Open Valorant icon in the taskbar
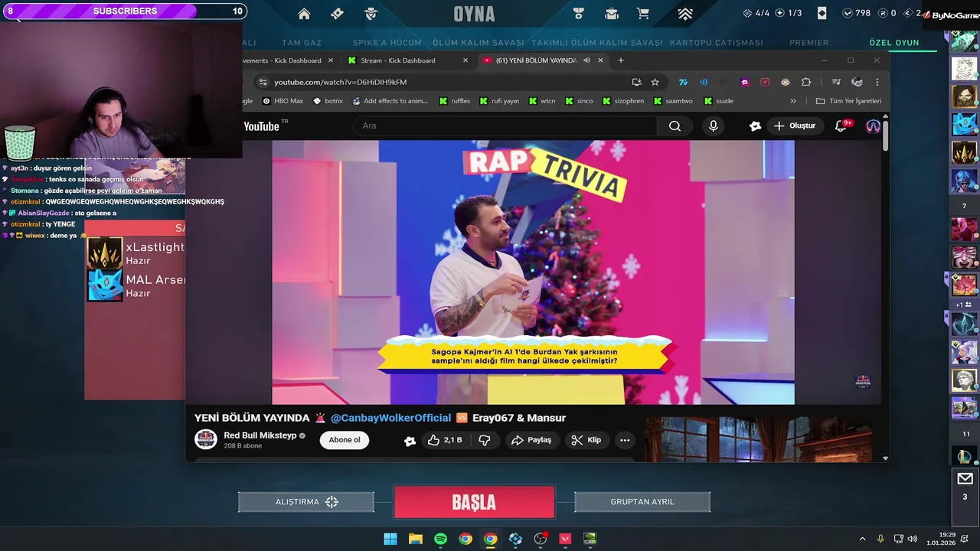The width and height of the screenshot is (980, 551). pyautogui.click(x=566, y=539)
